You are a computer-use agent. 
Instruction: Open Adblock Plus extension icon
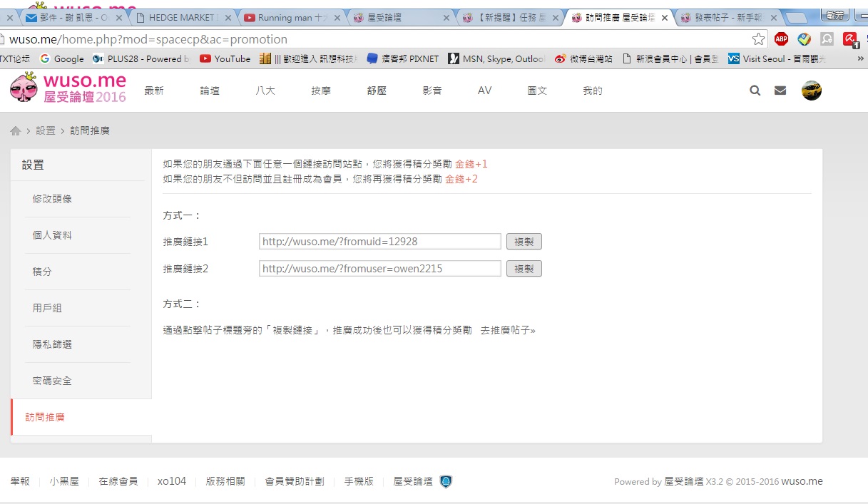click(x=781, y=39)
